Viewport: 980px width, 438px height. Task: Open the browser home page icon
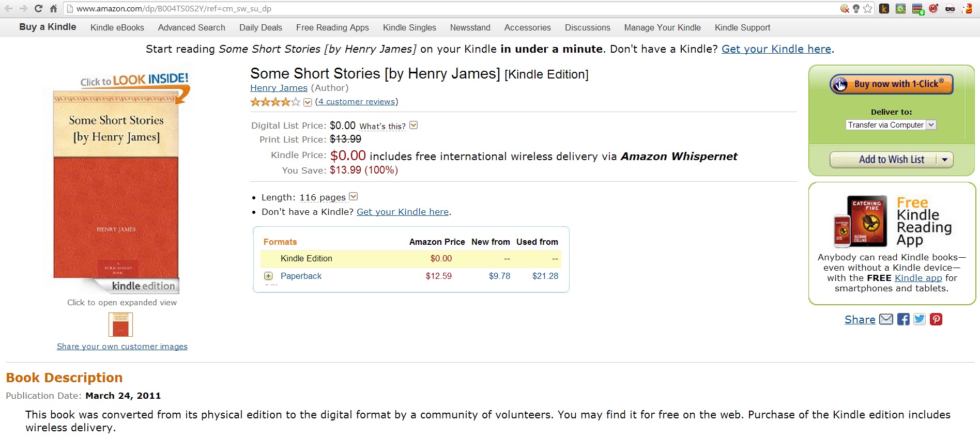click(53, 8)
